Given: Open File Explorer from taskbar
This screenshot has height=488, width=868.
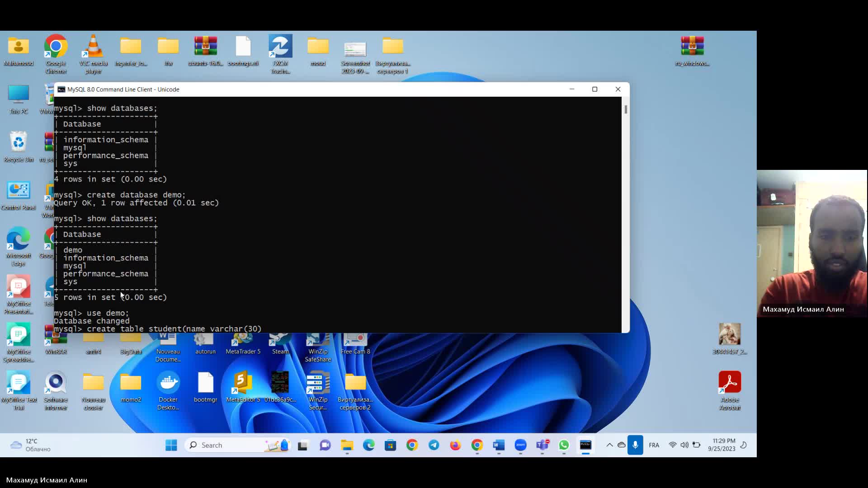Looking at the screenshot, I should 347,445.
